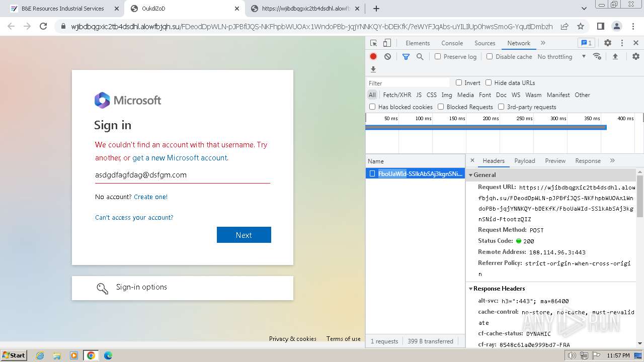The height and width of the screenshot is (362, 644).
Task: Open No throttling dropdown
Action: (x=561, y=57)
